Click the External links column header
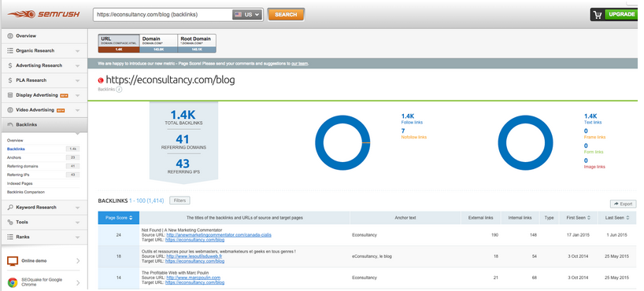 (x=480, y=218)
